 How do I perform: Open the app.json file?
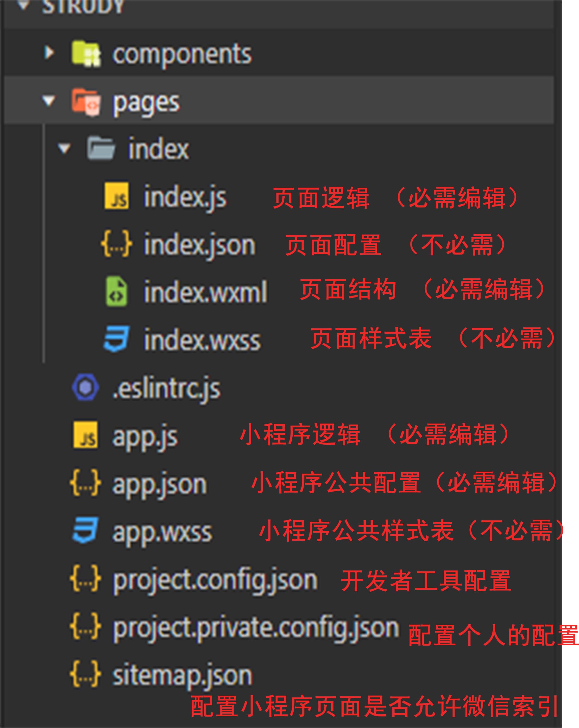[x=159, y=485]
